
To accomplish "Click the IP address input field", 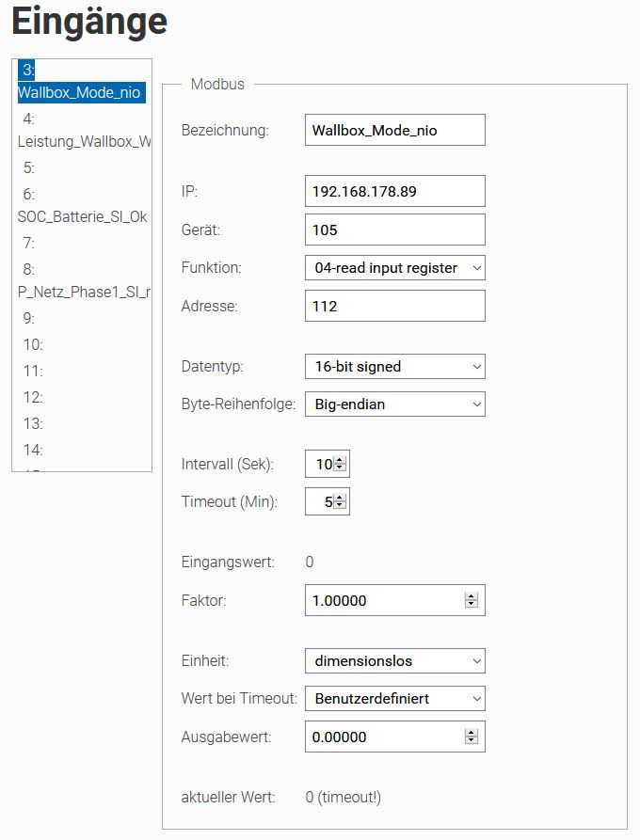I will click(x=394, y=191).
